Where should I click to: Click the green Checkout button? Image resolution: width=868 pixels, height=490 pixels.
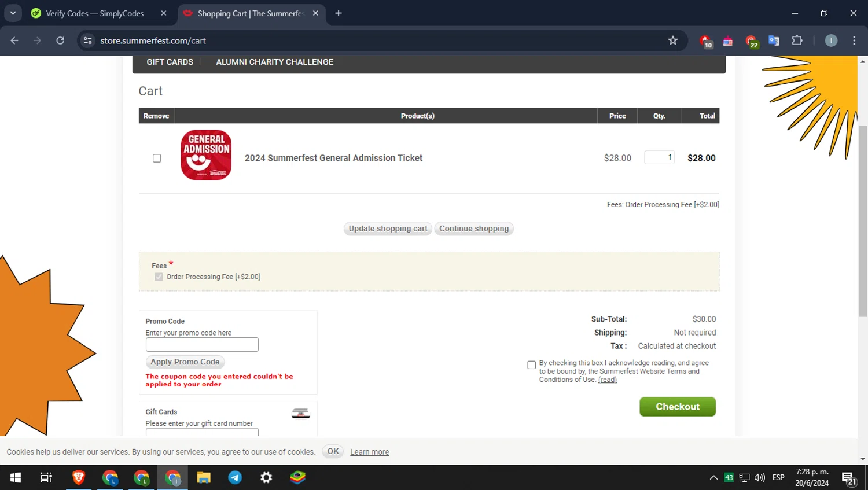point(678,407)
